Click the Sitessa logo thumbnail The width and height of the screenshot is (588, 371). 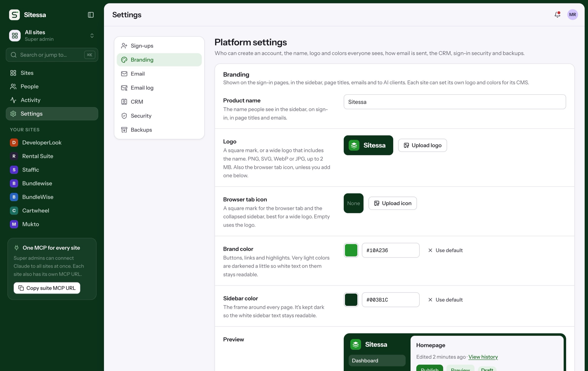click(x=368, y=145)
